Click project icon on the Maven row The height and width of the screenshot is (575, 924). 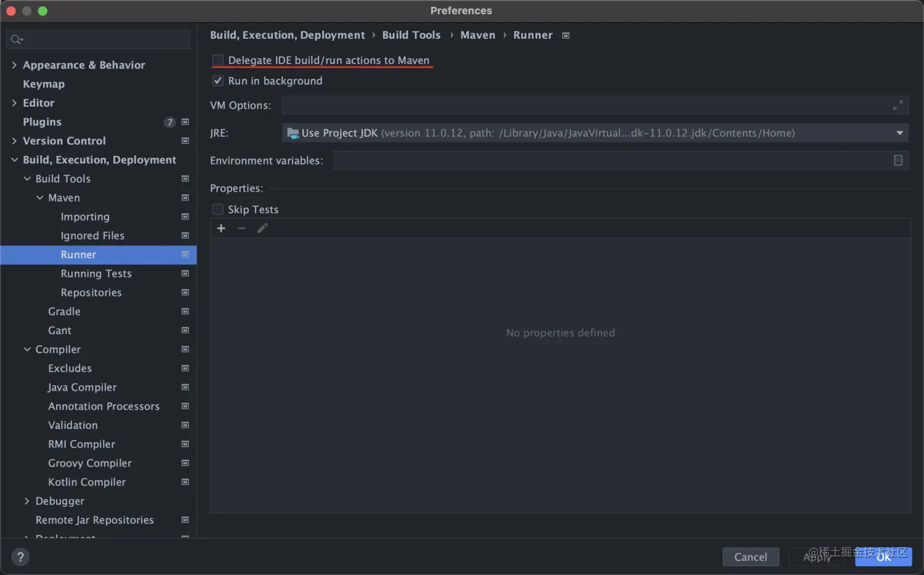(185, 198)
